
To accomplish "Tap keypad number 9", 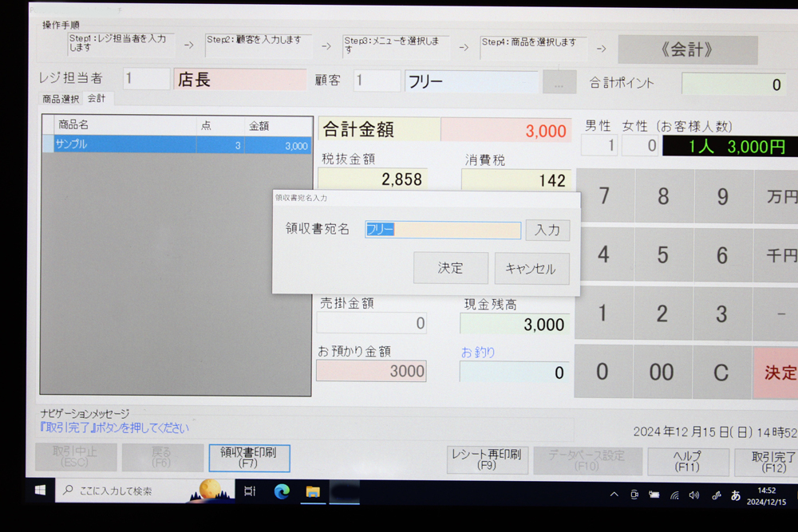I will point(723,196).
